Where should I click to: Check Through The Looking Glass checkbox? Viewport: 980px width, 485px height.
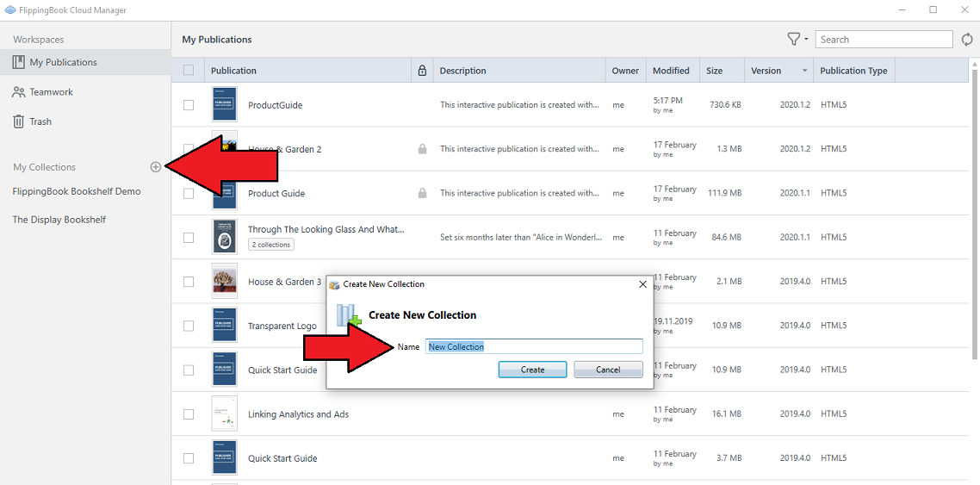[x=188, y=238]
